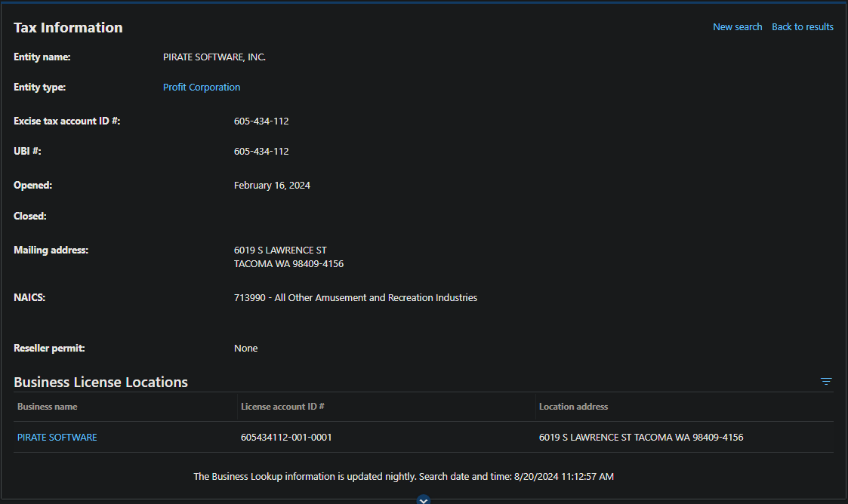Open the PIRATE SOFTWARE business name link
Image resolution: width=848 pixels, height=504 pixels.
[x=57, y=438]
